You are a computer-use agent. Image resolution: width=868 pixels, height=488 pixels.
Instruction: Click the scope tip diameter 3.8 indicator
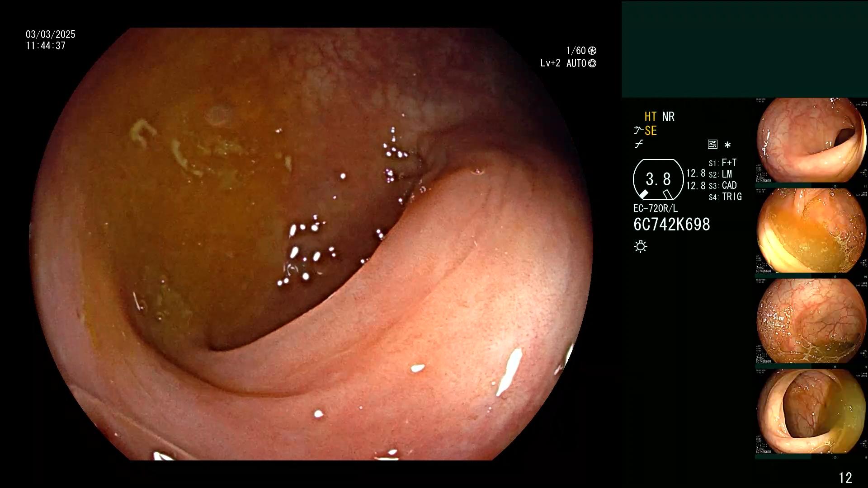point(658,179)
